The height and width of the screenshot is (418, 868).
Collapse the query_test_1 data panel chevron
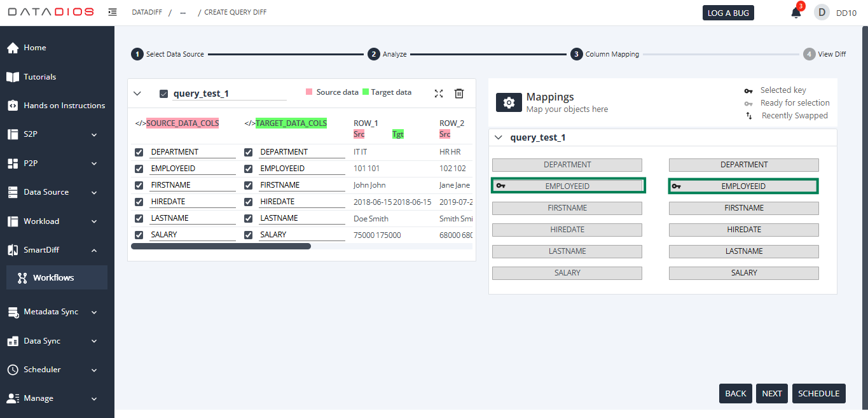(137, 94)
